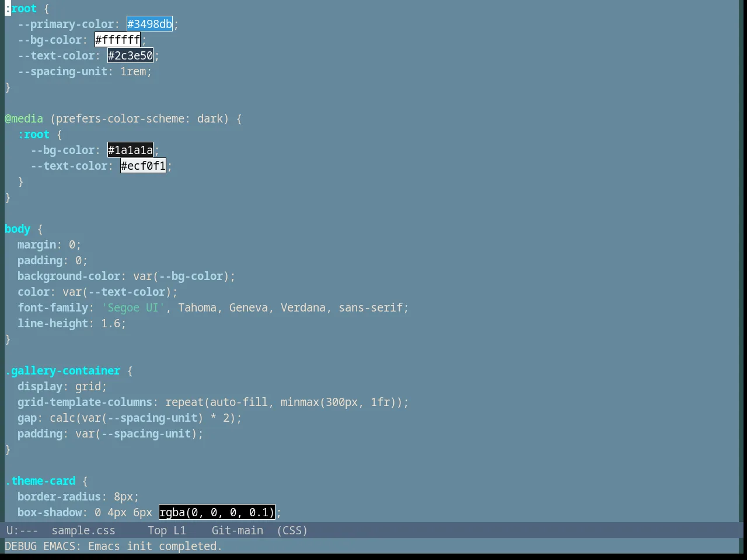Screen dimensions: 747x560
Task: Click sans-serif in the font list
Action: click(371, 307)
